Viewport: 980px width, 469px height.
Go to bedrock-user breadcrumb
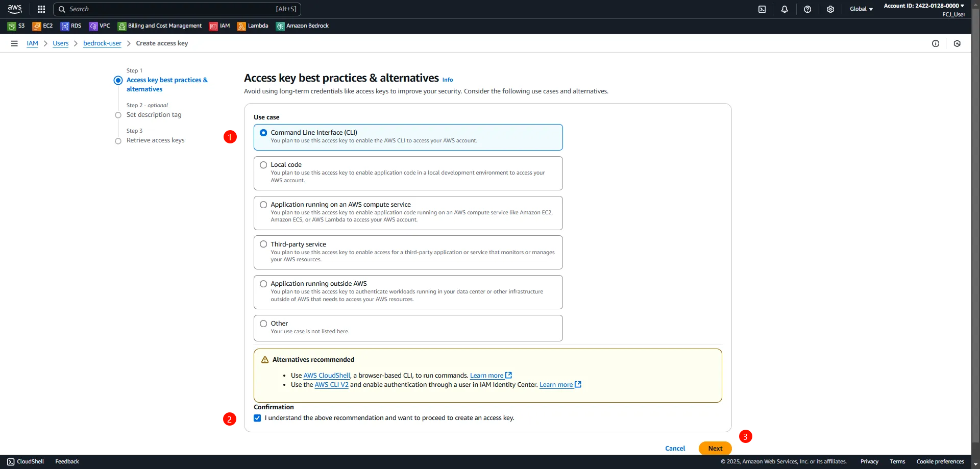point(102,43)
